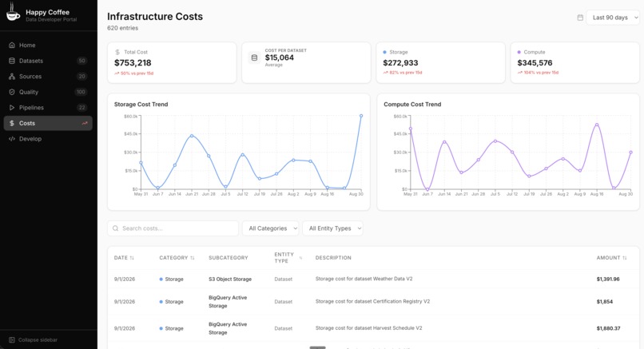Click Collapse sidebar button
Viewport: 644px width, 349px height.
click(x=34, y=340)
